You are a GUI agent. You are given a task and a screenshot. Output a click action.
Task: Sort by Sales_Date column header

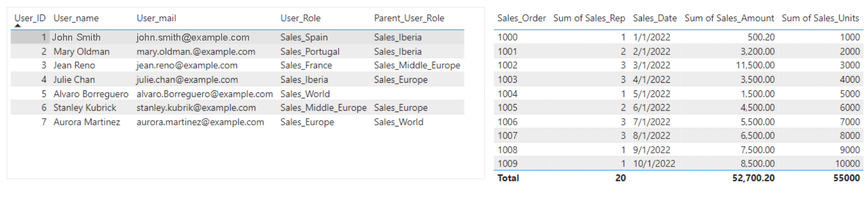pyautogui.click(x=655, y=18)
